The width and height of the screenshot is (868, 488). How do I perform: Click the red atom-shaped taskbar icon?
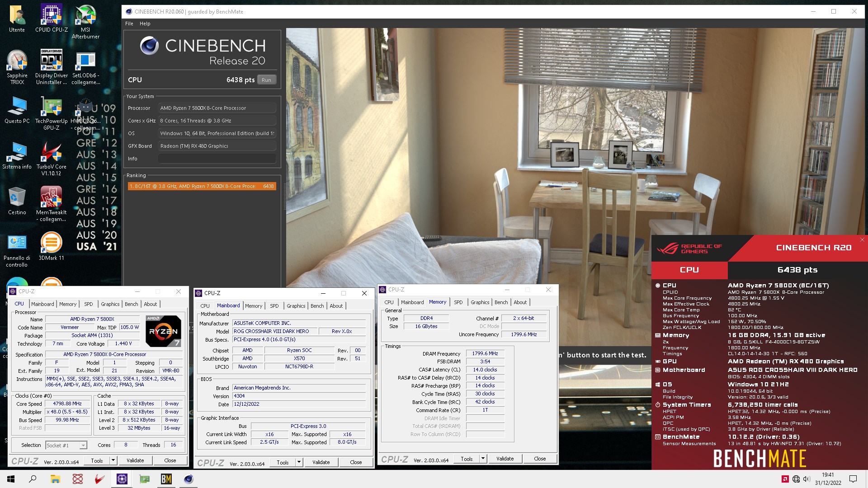click(x=78, y=479)
